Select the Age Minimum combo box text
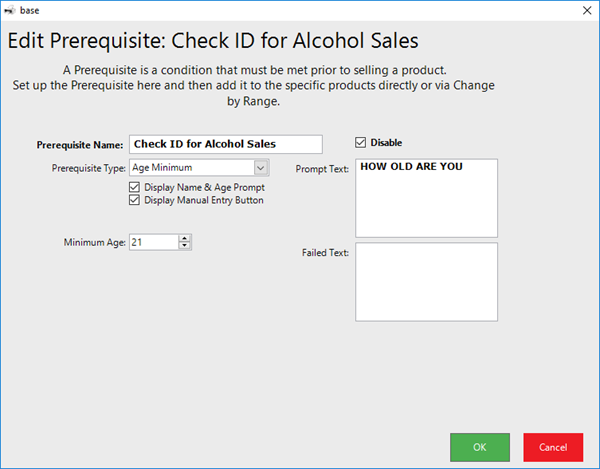Image resolution: width=600 pixels, height=469 pixels. tap(190, 168)
